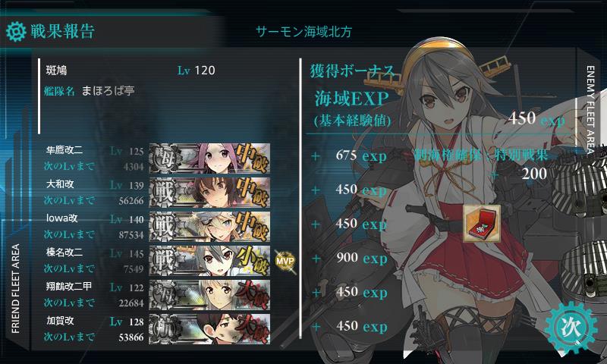The width and height of the screenshot is (607, 364).
Task: Click the 大破 damage stamp on 翔鶴改二甲
Action: [x=253, y=295]
